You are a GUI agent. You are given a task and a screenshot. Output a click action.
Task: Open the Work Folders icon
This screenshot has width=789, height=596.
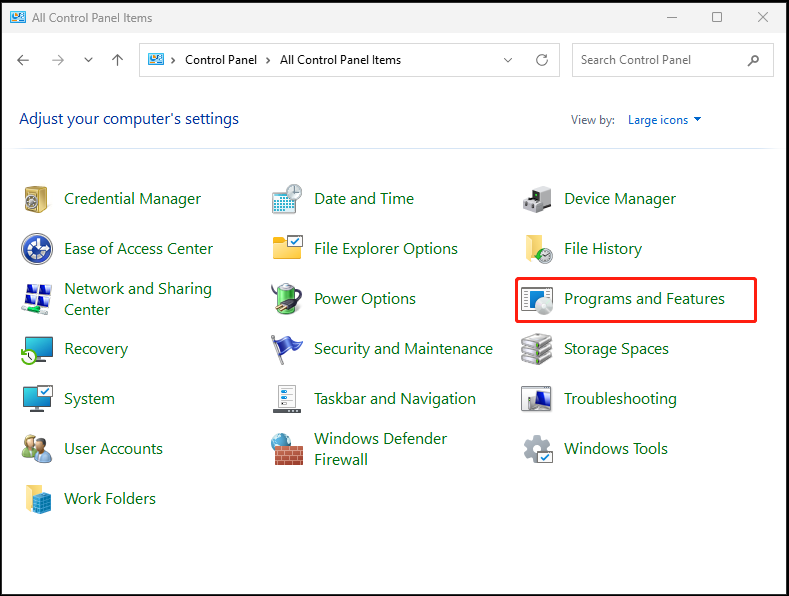click(38, 499)
